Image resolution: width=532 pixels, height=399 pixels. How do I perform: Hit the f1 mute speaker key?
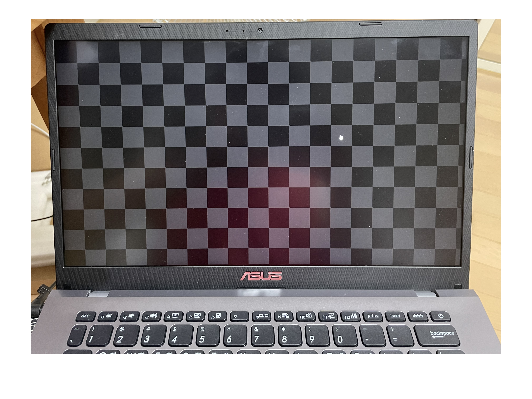coord(108,317)
